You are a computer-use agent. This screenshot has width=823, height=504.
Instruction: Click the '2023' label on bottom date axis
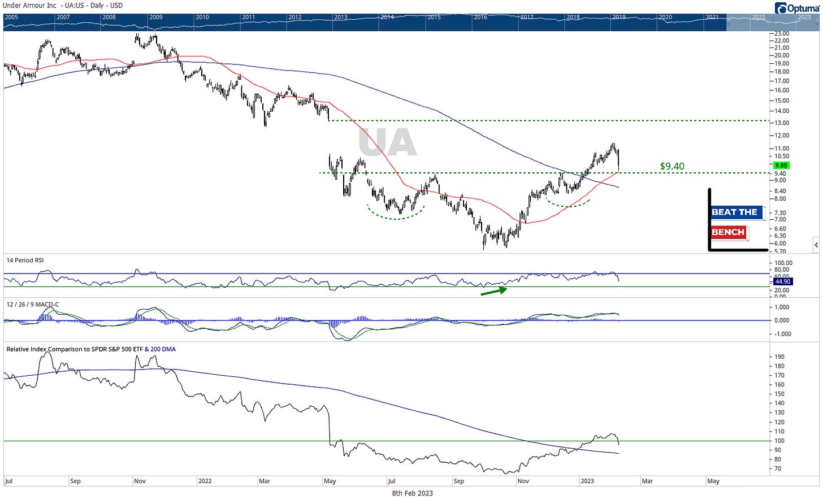pyautogui.click(x=587, y=481)
